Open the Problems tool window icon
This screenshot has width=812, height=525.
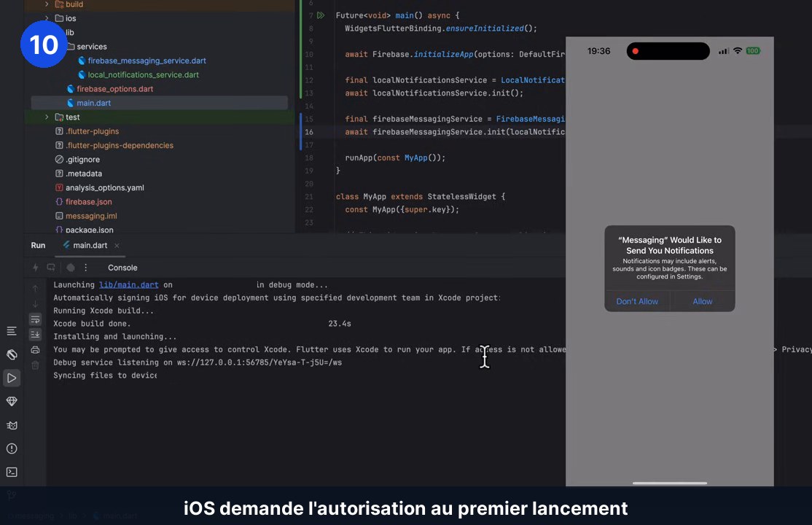(x=12, y=448)
